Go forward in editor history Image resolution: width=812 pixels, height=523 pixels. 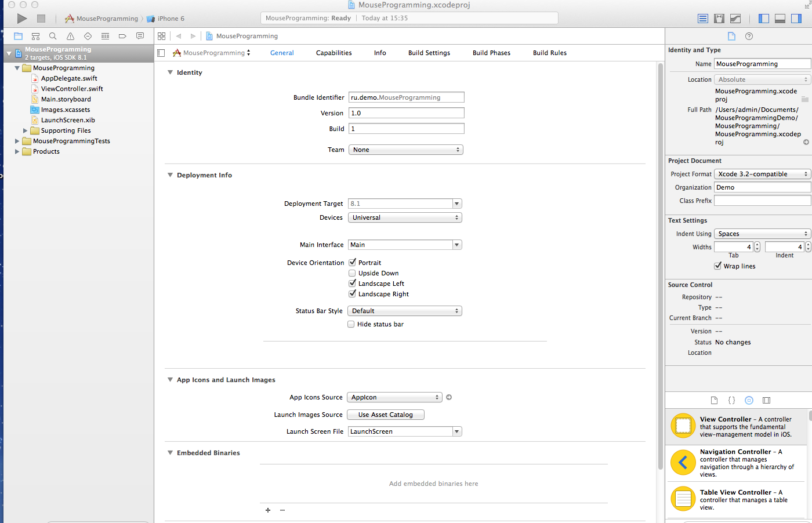(193, 36)
